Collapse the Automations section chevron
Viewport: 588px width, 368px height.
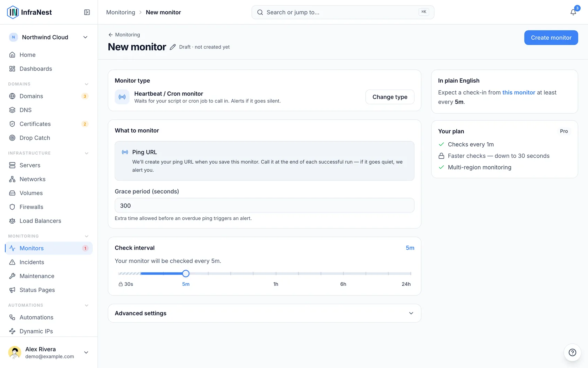(x=87, y=305)
